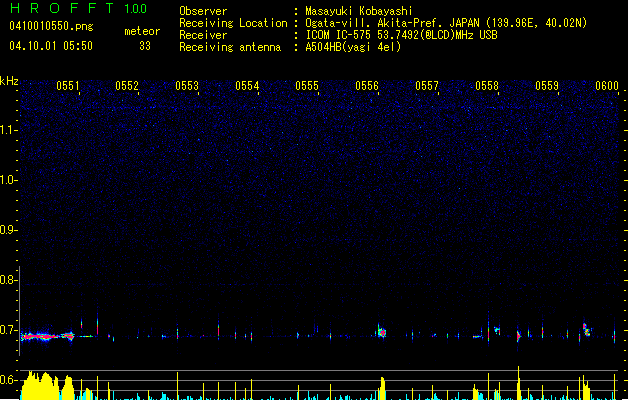
Task: Click the 'Receiving Location' label
Action: point(233,23)
